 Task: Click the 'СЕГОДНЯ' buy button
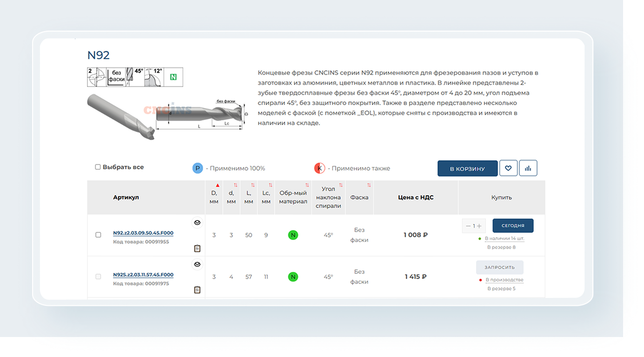click(x=513, y=225)
